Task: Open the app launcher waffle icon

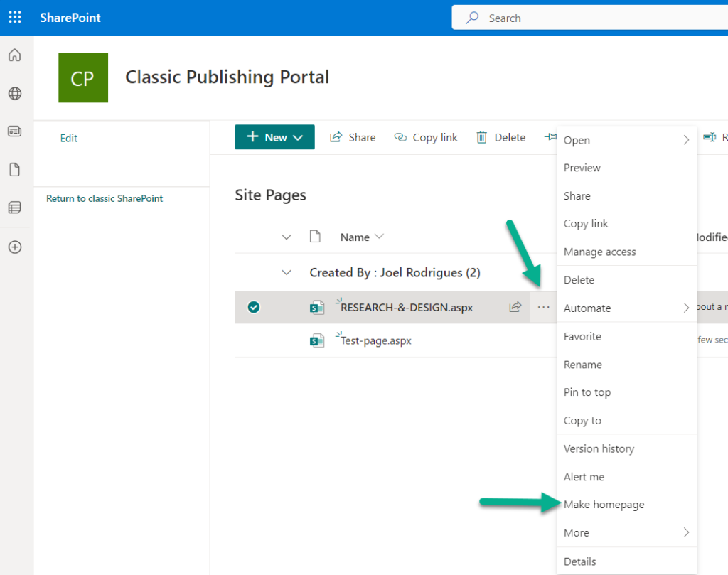Action: click(x=15, y=18)
